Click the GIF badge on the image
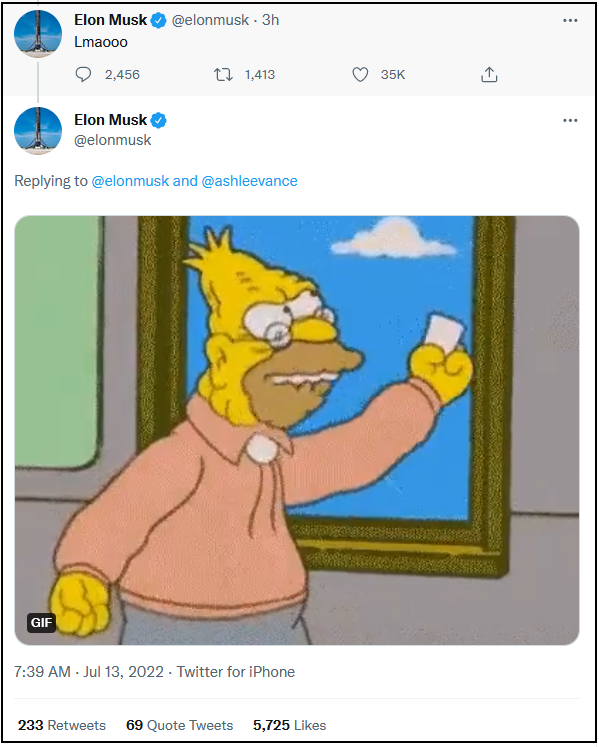 pos(41,623)
